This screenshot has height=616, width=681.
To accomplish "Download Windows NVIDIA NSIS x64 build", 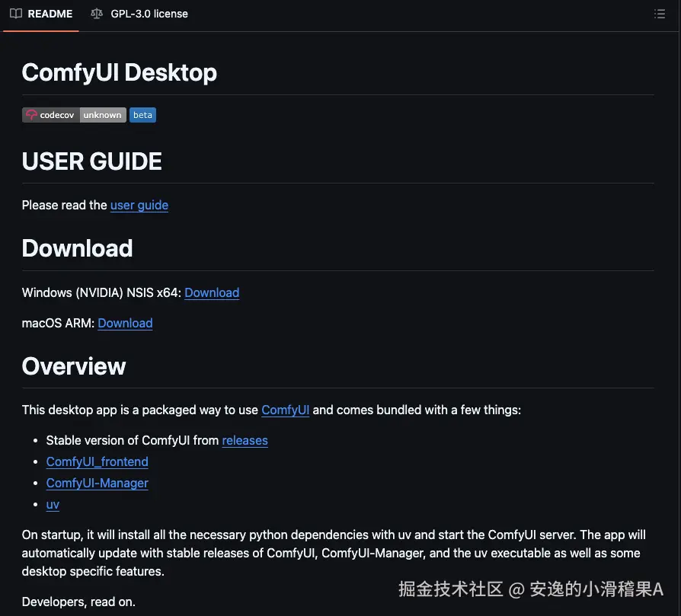I will click(x=212, y=292).
